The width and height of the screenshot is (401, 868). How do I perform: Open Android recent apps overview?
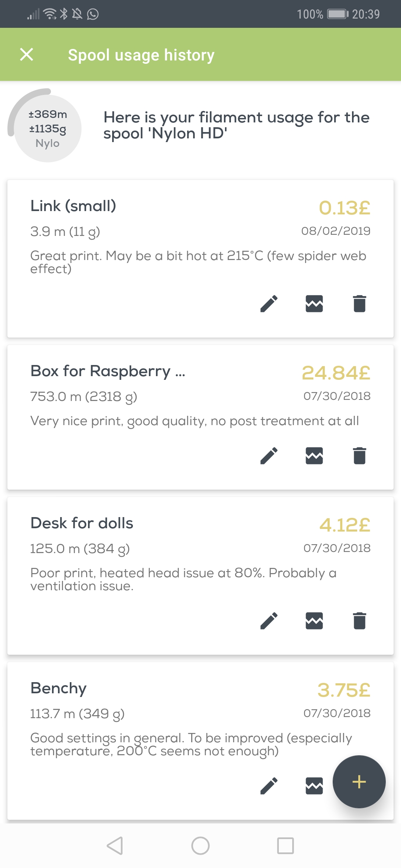[x=285, y=846]
